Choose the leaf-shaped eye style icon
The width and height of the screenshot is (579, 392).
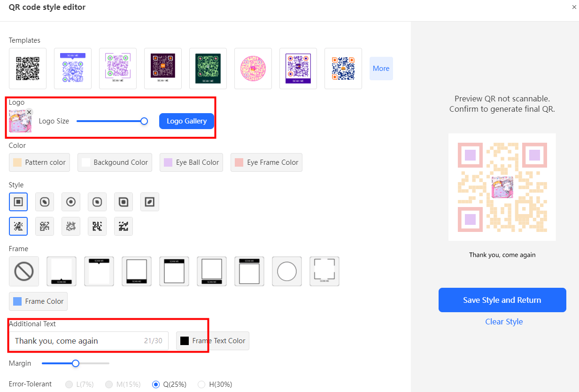click(x=150, y=202)
